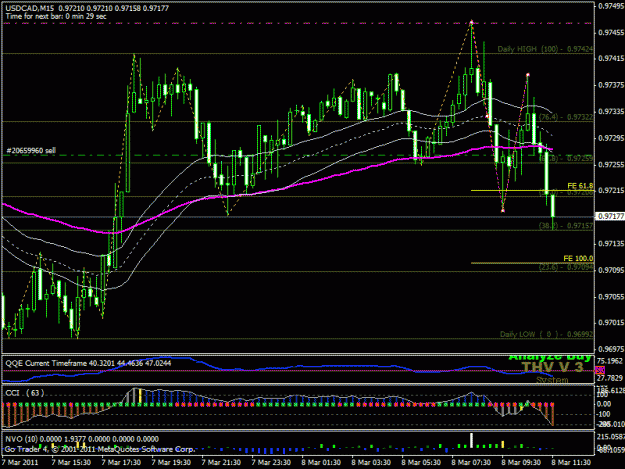This screenshot has width=625, height=469.
Task: Select the zigzag marker at 09:30 swing low
Action: click(503, 210)
